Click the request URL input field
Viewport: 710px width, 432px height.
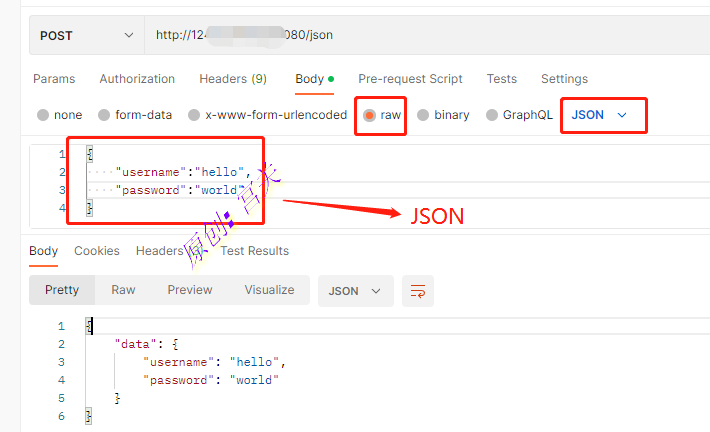tap(420, 35)
